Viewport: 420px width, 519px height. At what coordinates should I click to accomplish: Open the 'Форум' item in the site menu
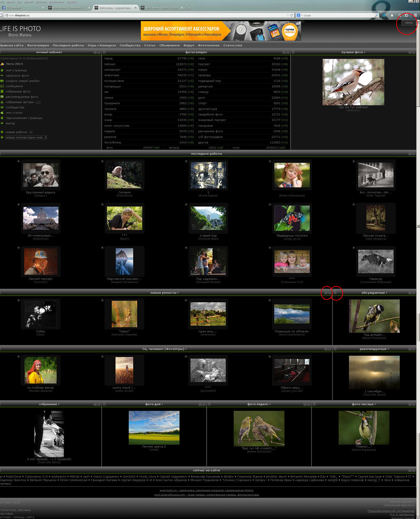click(189, 45)
